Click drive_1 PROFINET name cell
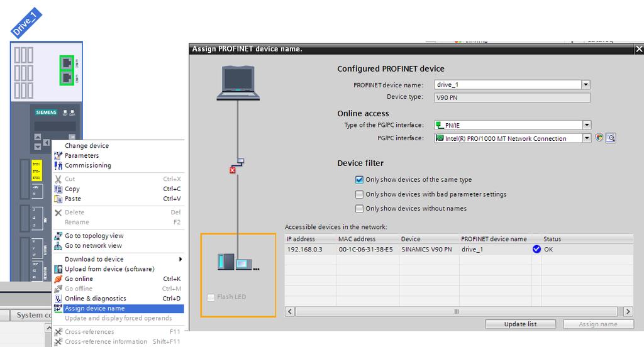This screenshot has width=644, height=347. [x=496, y=250]
